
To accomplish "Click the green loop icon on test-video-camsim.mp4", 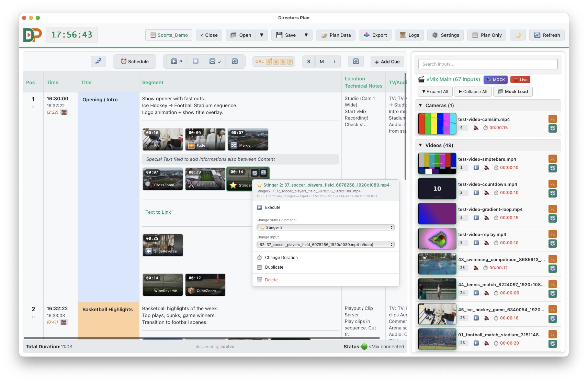I will pos(553,128).
